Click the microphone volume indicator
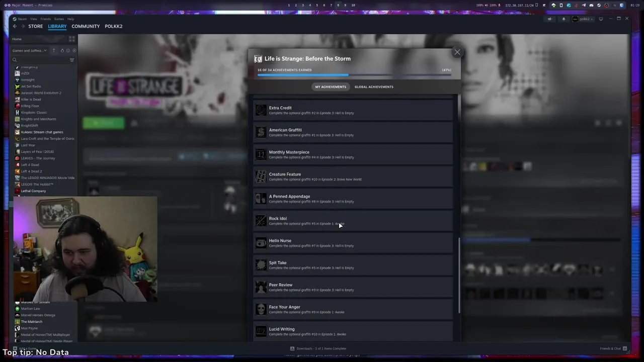 click(x=495, y=5)
